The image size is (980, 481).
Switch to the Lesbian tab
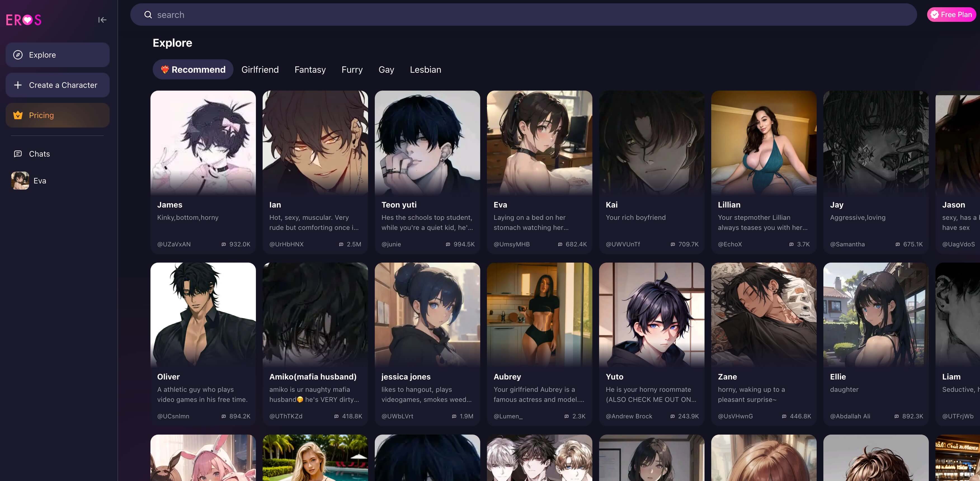click(x=425, y=69)
